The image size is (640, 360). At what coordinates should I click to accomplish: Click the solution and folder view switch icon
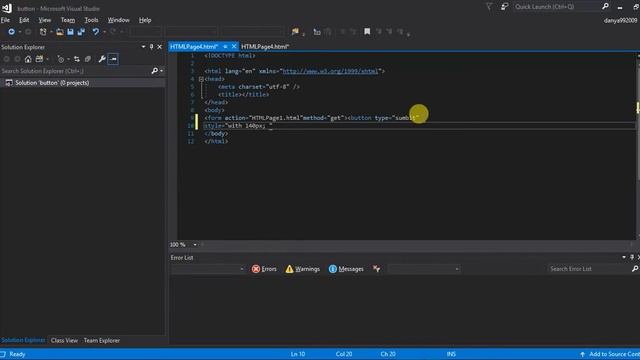[39, 59]
